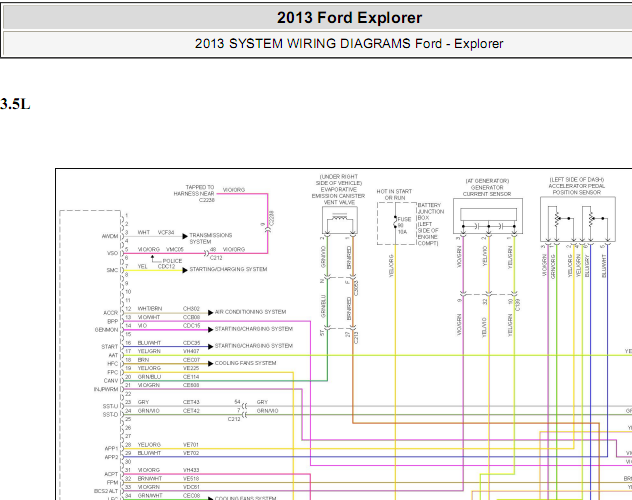Click the "HOT IN START OR RUN" label
The image size is (632, 500).
coord(394,195)
